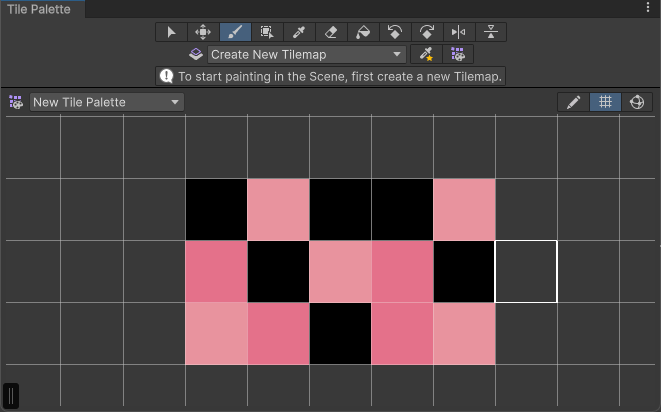The height and width of the screenshot is (412, 661).
Task: Select the Flood Fill bucket tool
Action: 363,32
